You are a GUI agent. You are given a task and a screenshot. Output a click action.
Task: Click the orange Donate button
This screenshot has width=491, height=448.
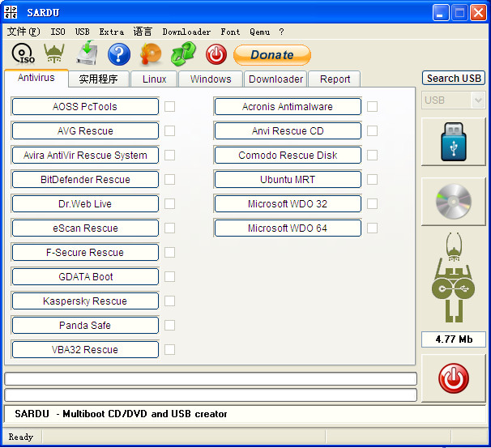coord(272,55)
